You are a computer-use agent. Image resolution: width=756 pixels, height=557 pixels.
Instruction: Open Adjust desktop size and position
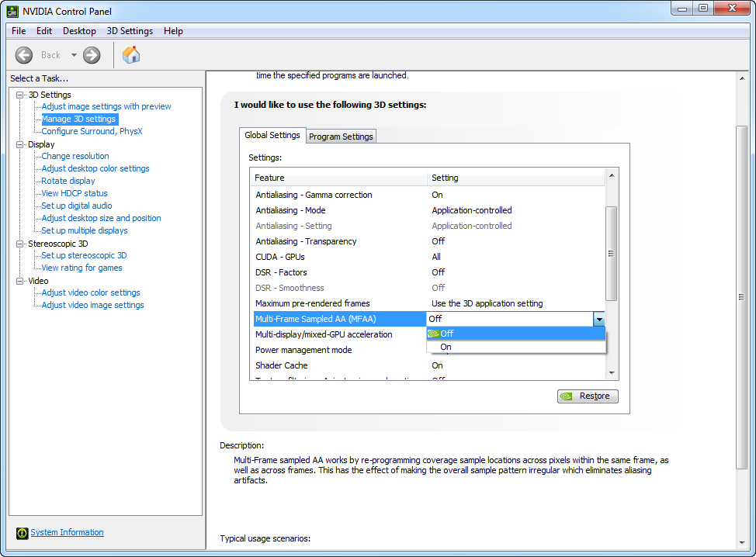click(x=101, y=218)
